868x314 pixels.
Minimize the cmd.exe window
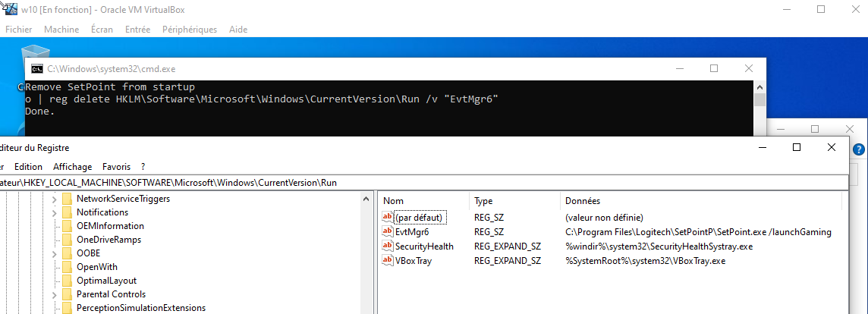(x=679, y=69)
